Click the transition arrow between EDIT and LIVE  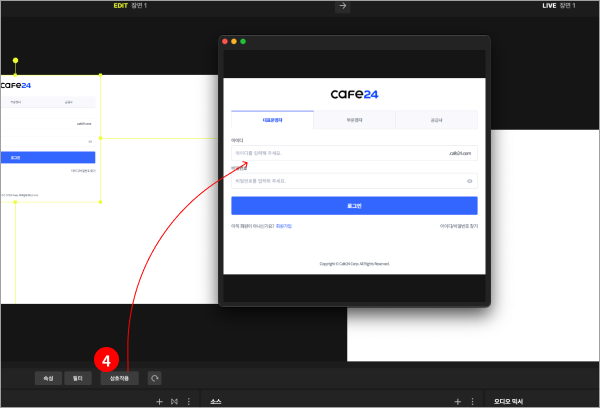coord(342,6)
